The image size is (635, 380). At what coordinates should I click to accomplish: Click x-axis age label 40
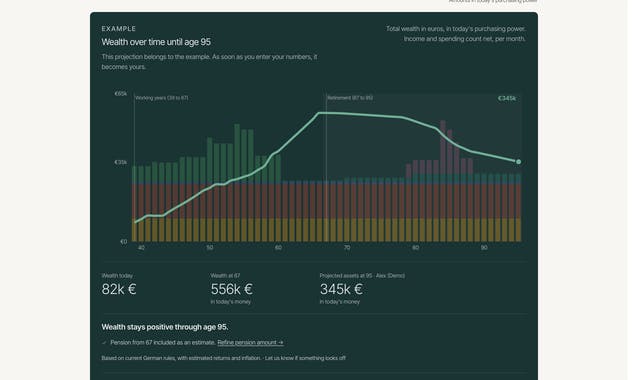click(x=141, y=248)
